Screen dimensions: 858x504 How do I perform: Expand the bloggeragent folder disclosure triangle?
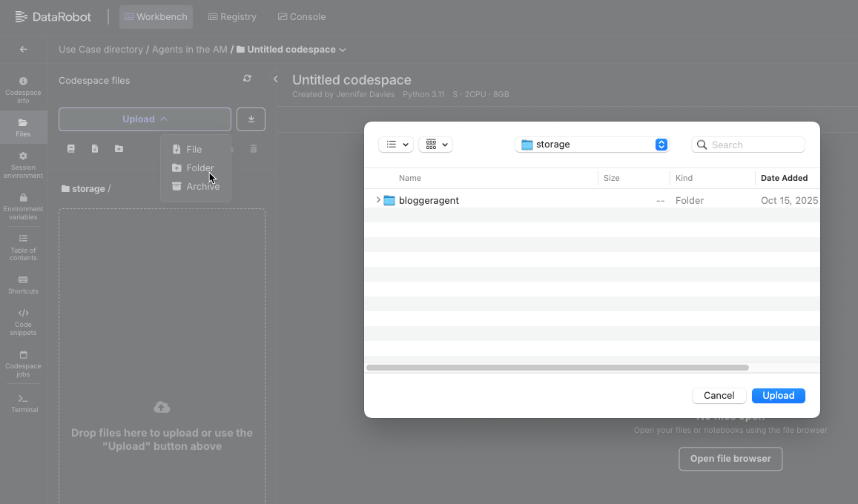(x=378, y=200)
